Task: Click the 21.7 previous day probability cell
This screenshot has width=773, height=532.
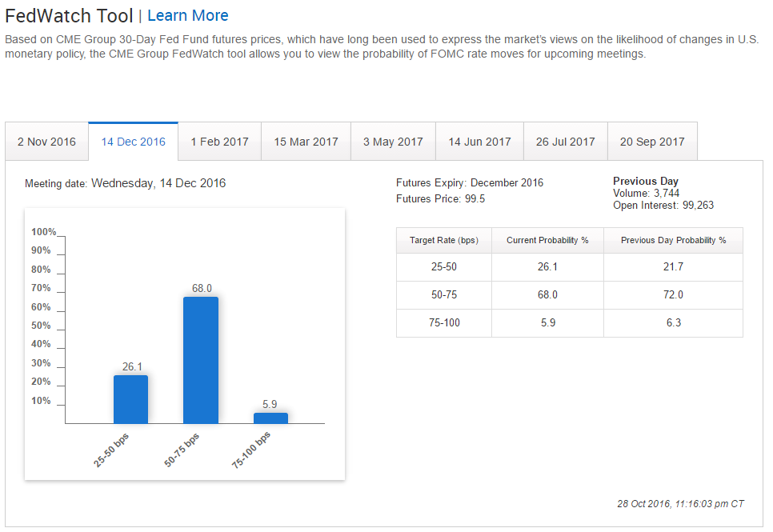Action: coord(673,267)
